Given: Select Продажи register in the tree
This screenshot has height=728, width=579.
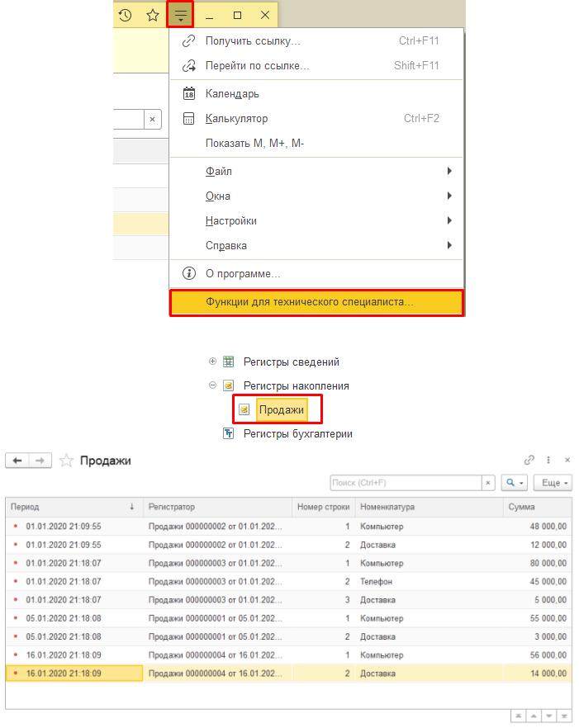Looking at the screenshot, I should tap(281, 409).
